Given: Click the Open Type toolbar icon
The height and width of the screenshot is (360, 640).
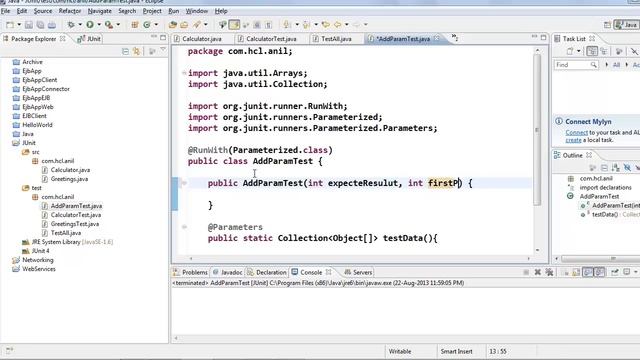Looking at the screenshot, I should pos(173,24).
